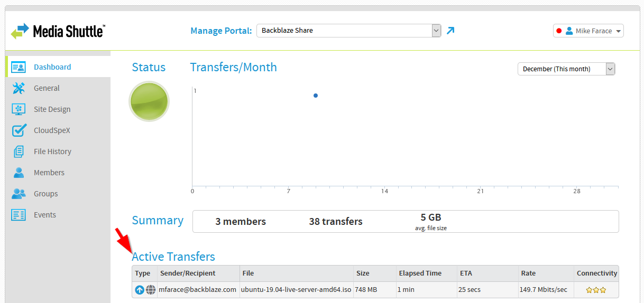Click the data point on Transfers chart

tap(316, 96)
